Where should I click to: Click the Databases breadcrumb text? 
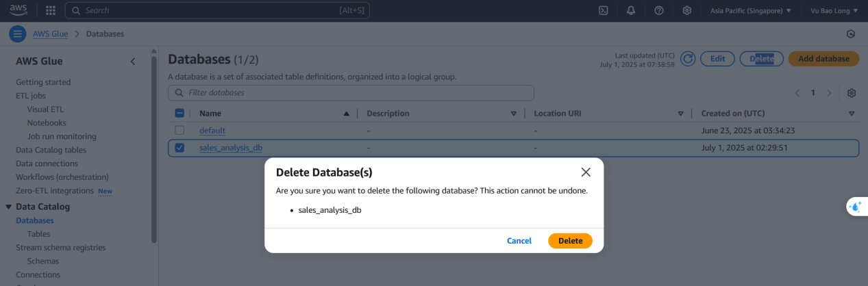[x=105, y=34]
